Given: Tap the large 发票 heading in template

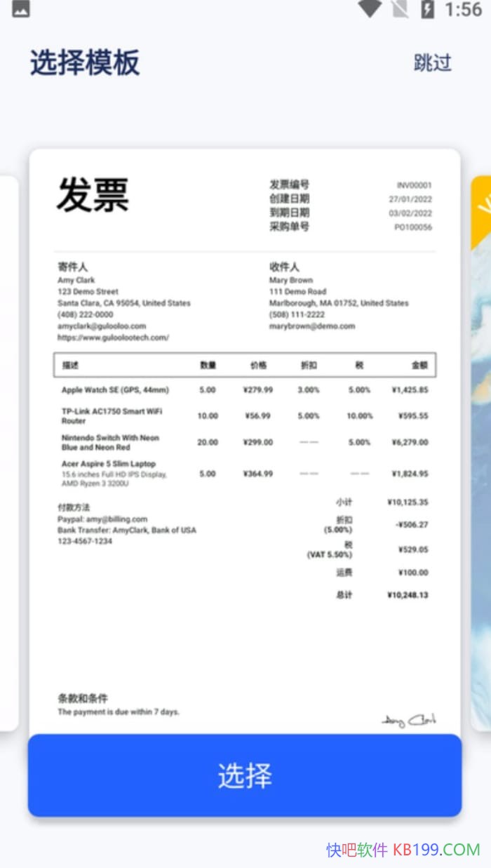Looking at the screenshot, I should (x=93, y=195).
